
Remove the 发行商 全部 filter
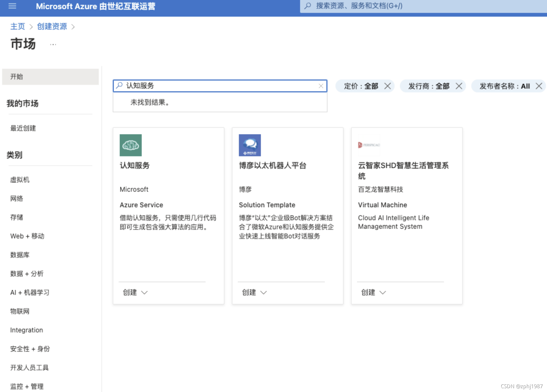pos(459,86)
